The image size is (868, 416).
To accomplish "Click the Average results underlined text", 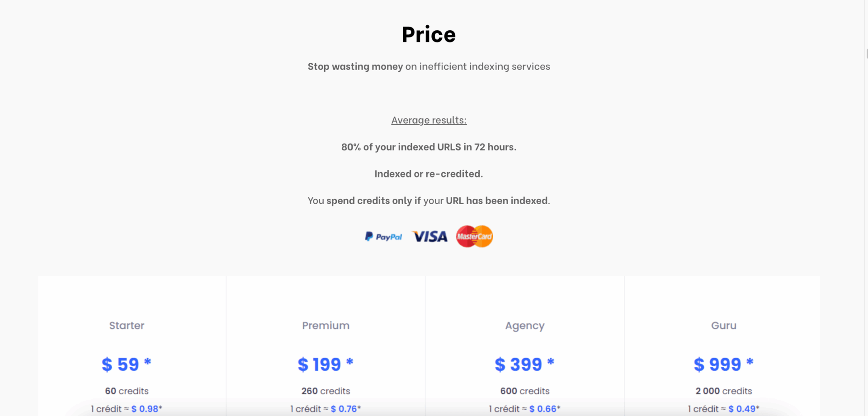I will 429,120.
